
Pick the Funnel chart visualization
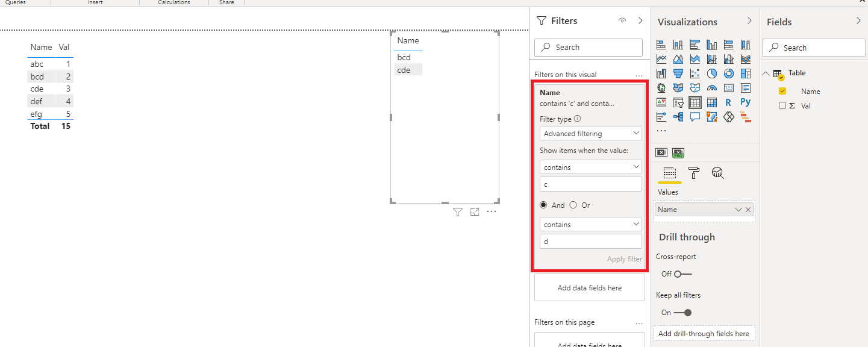[678, 73]
